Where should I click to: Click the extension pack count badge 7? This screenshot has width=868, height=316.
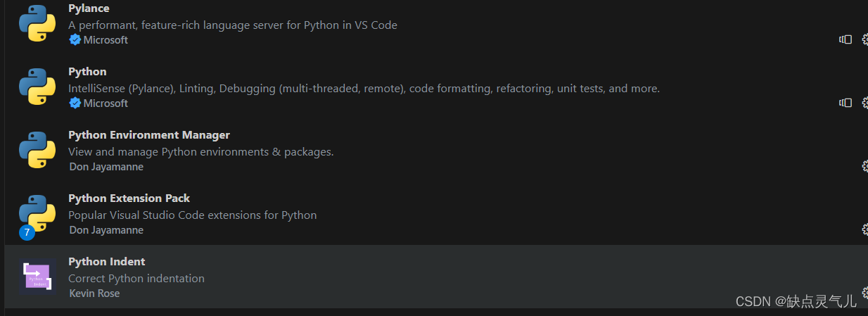point(27,232)
